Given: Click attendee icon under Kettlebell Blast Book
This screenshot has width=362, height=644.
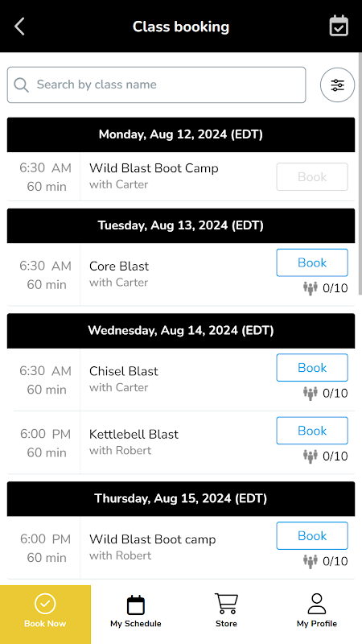Looking at the screenshot, I should tap(311, 456).
